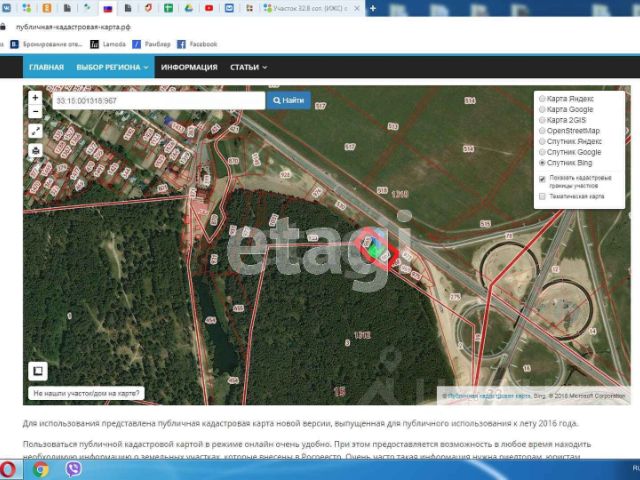The height and width of the screenshot is (480, 640).
Task: Click the site security lock icon
Action: click(x=3, y=27)
